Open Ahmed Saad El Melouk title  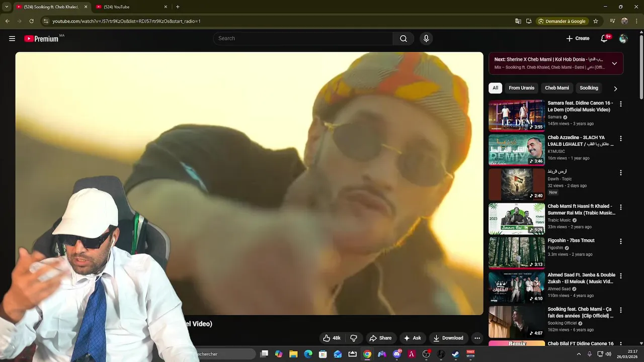point(582,278)
